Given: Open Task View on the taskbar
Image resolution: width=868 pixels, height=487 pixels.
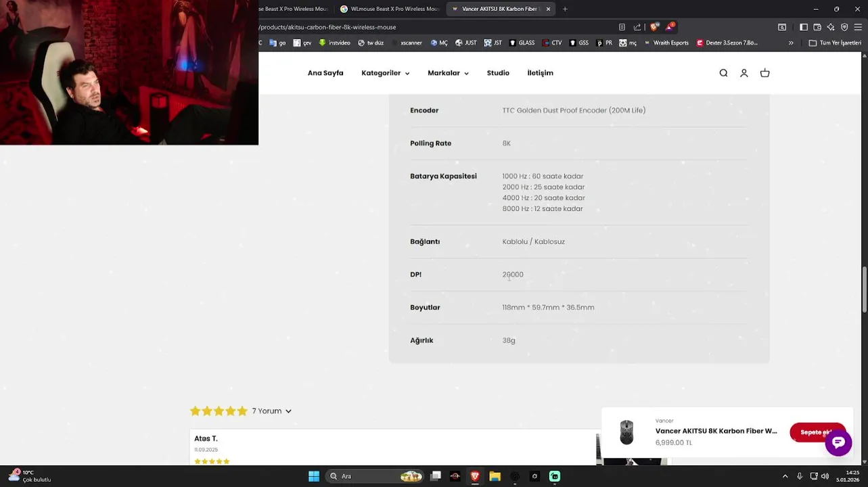Looking at the screenshot, I should pos(436,476).
